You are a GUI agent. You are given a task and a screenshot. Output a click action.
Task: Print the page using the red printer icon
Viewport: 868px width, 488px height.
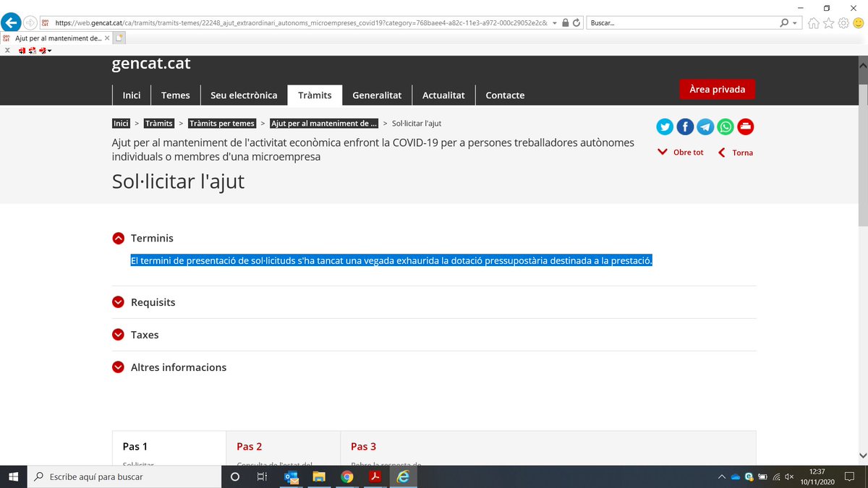click(x=746, y=127)
